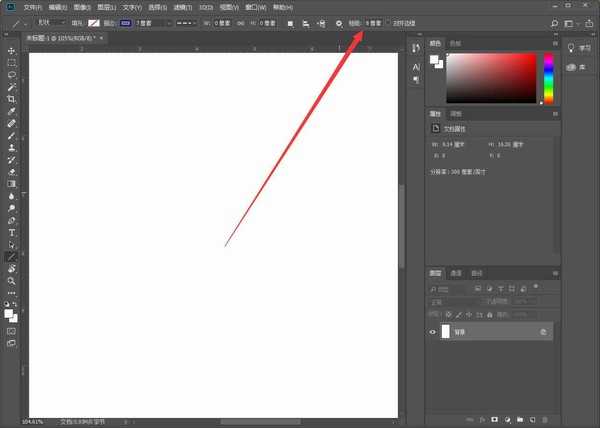Click the 粗细 line weight input field

pos(373,22)
